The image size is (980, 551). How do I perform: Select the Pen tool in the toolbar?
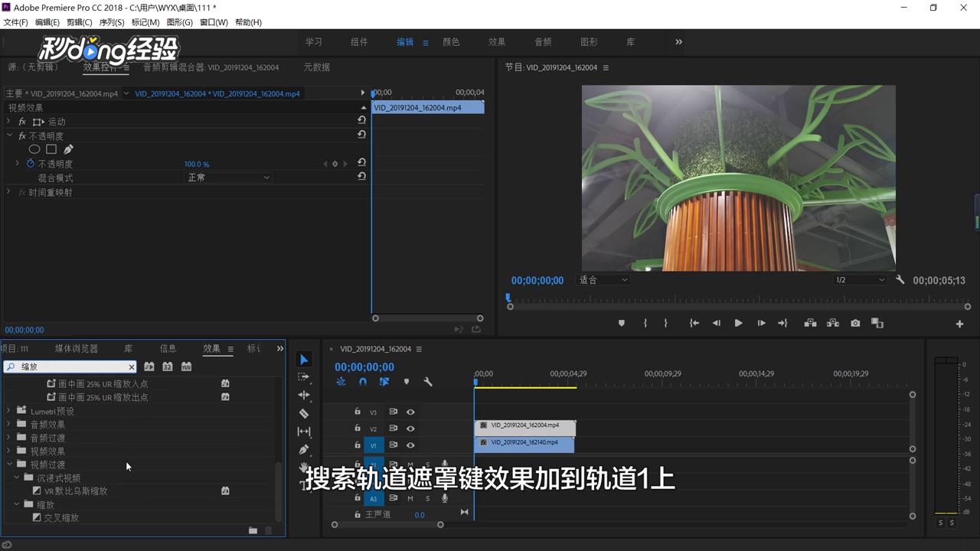(304, 449)
